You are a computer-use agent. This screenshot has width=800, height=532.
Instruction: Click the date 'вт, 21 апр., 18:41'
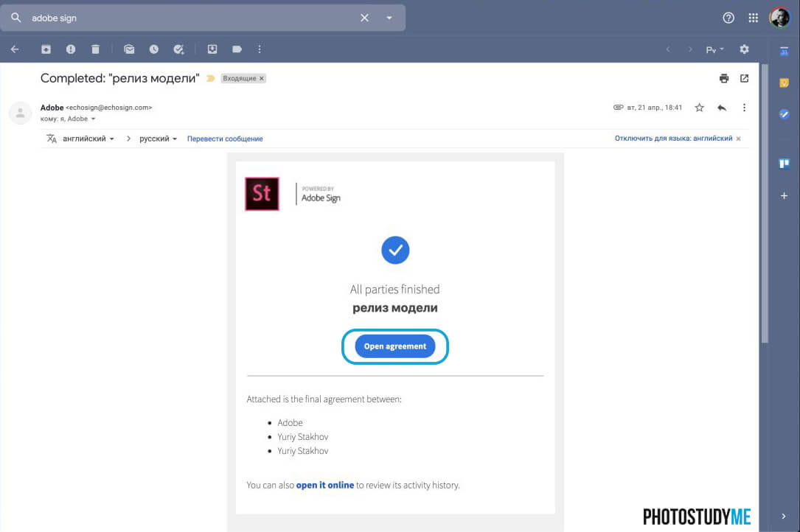[x=655, y=108]
